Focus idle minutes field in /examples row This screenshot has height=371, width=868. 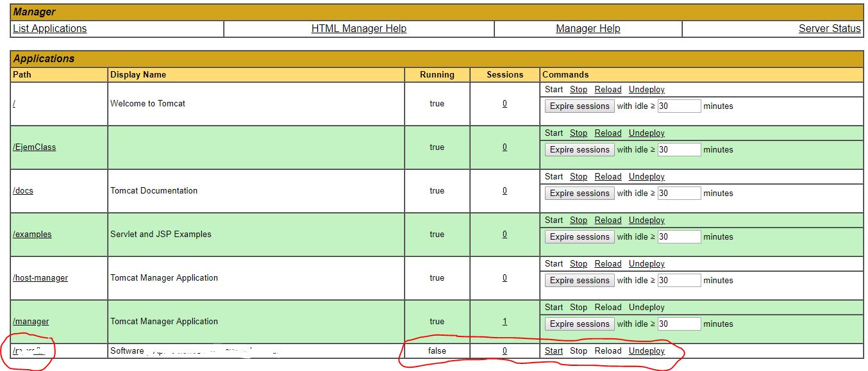tap(679, 237)
